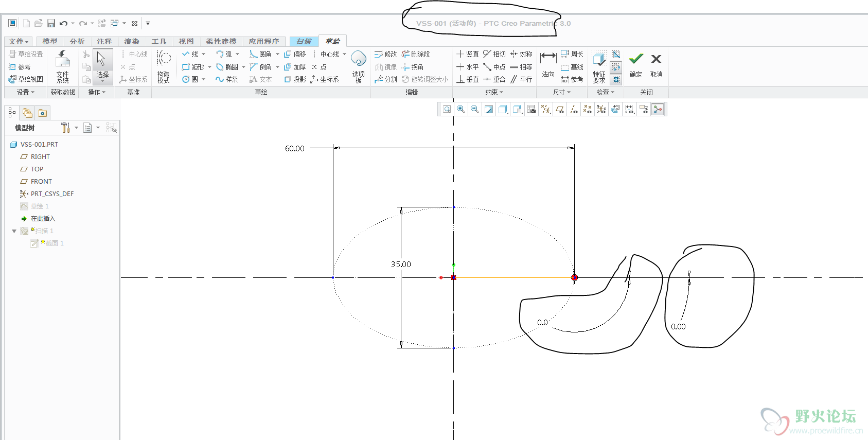Expand the Arc (弧) dropdown arrow

[237, 54]
